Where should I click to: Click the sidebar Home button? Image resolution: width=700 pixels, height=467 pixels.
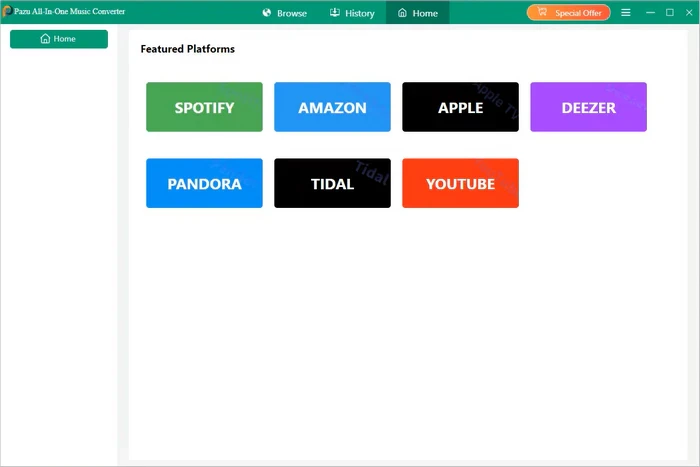tap(59, 39)
